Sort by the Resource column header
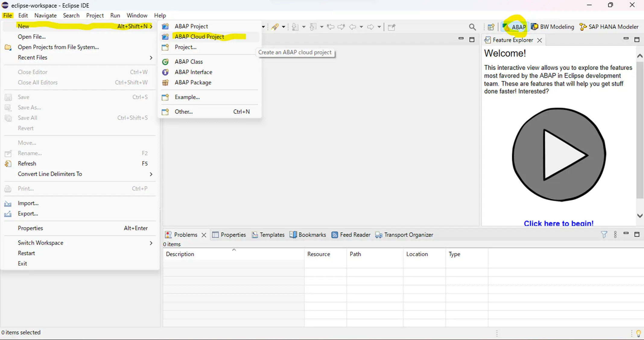Viewport: 644px width, 340px height. (325, 254)
